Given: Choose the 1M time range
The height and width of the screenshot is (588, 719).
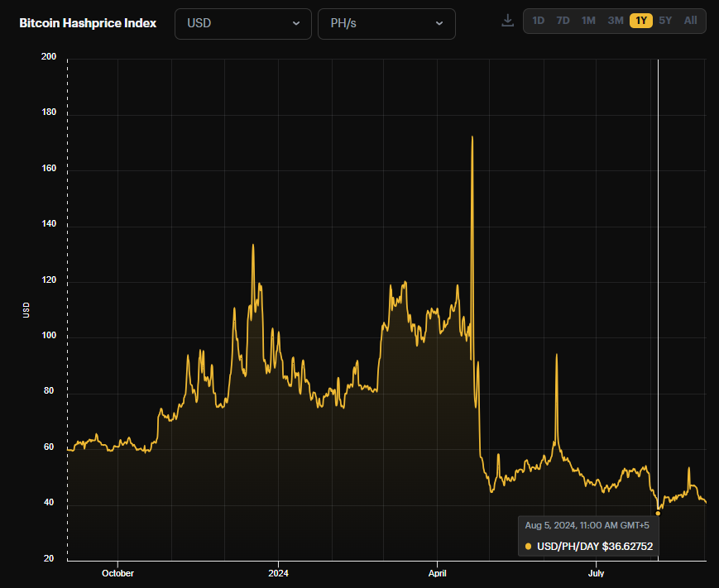Looking at the screenshot, I should (588, 21).
